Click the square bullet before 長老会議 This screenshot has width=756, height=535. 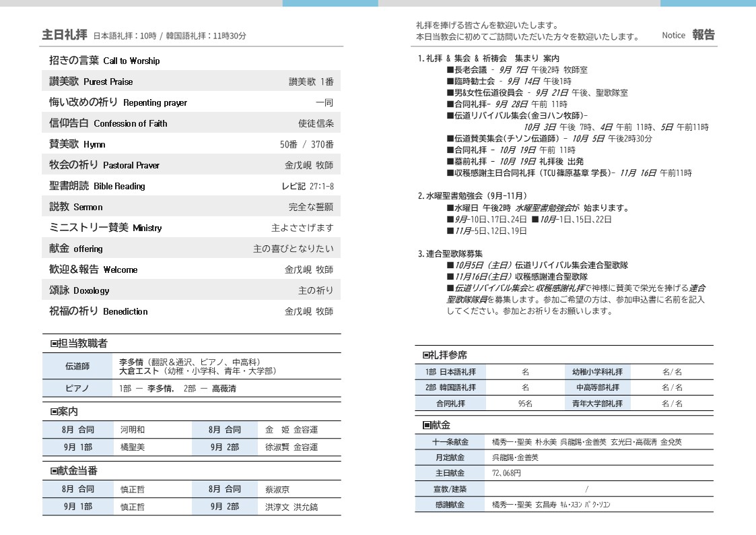coord(450,69)
